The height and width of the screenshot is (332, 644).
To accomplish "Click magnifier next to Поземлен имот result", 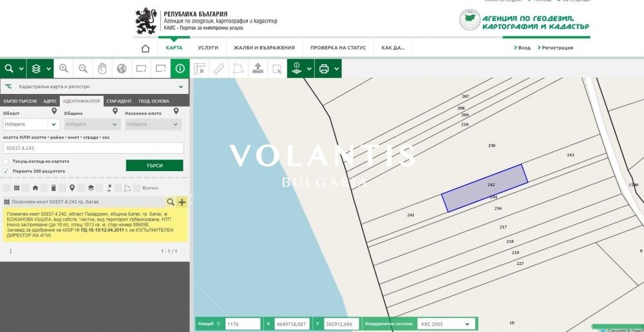I will tap(170, 202).
